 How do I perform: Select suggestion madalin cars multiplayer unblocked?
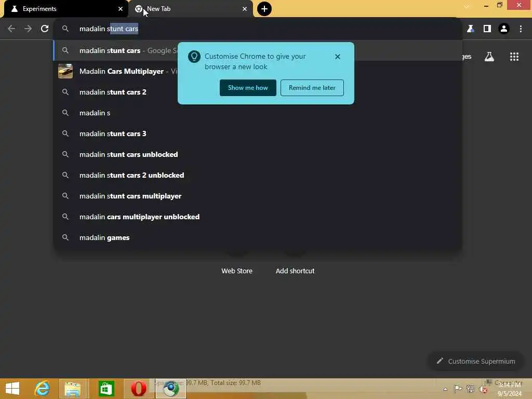coord(258,217)
